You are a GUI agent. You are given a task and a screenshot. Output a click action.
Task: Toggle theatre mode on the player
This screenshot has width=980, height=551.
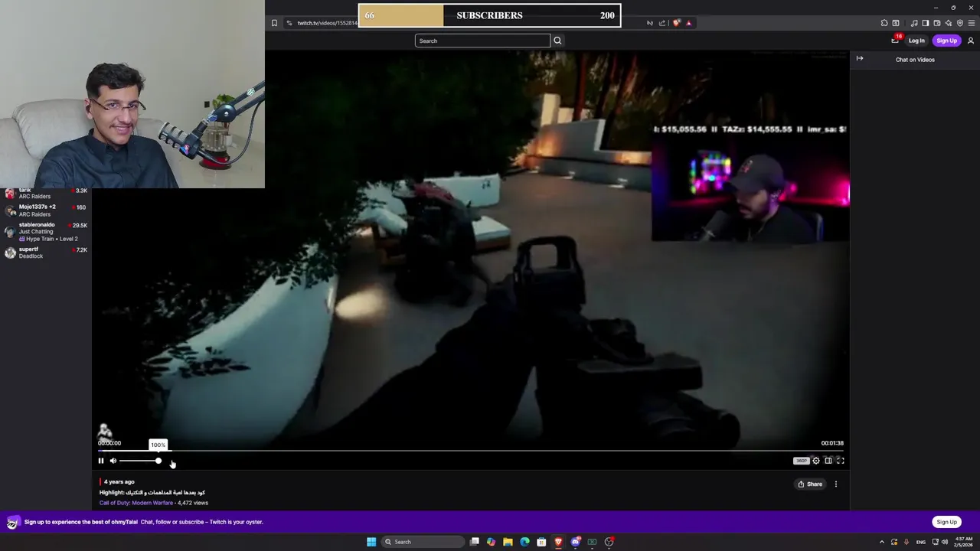(x=828, y=461)
